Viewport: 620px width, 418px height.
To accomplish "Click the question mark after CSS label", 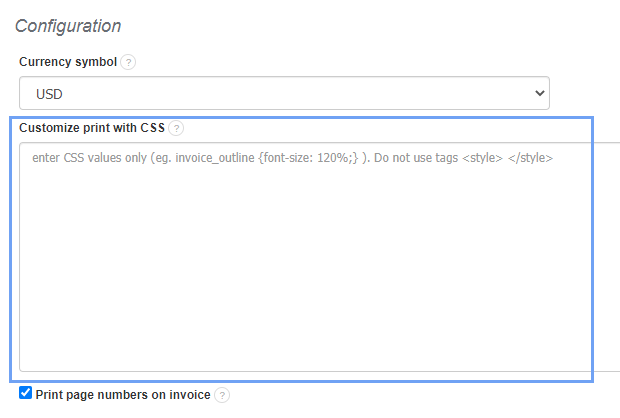I will pos(176,128).
